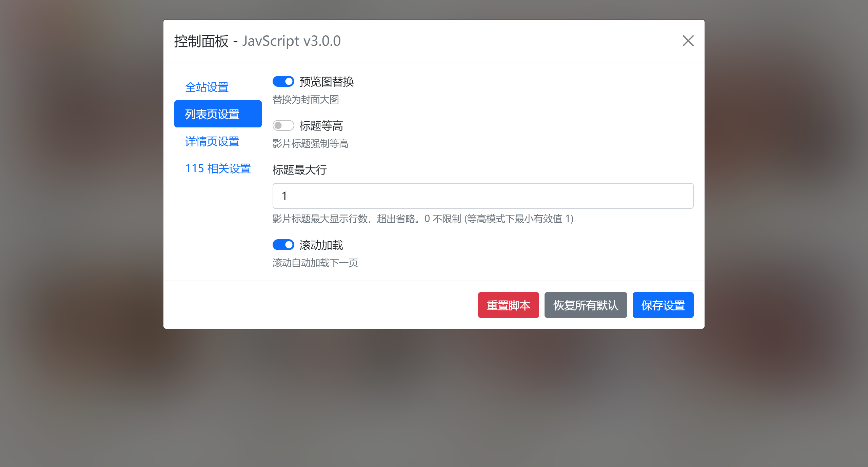The image size is (868, 467).
Task: Click the red 重置脚本 button
Action: (508, 305)
